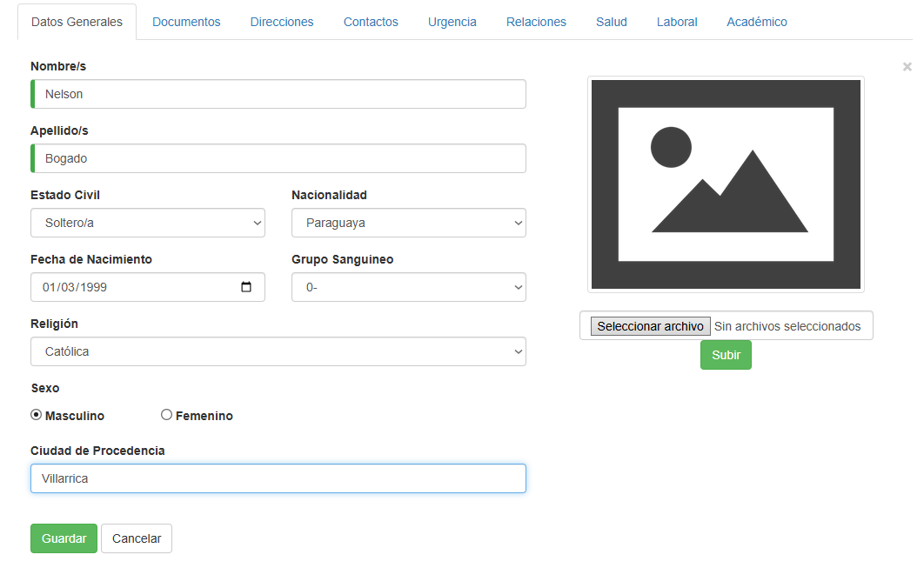This screenshot has height=568, width=924.
Task: Select the Femenino radio button
Action: (x=167, y=416)
